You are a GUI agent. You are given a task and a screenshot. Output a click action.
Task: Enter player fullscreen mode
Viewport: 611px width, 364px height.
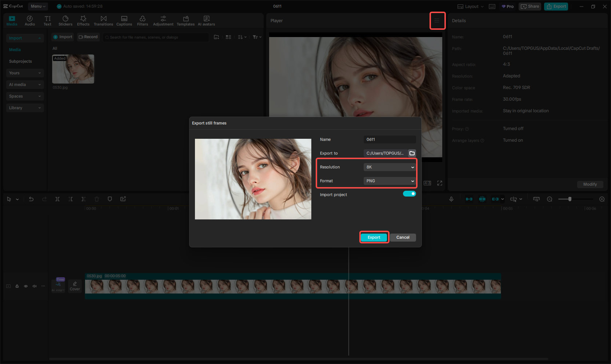pyautogui.click(x=440, y=183)
